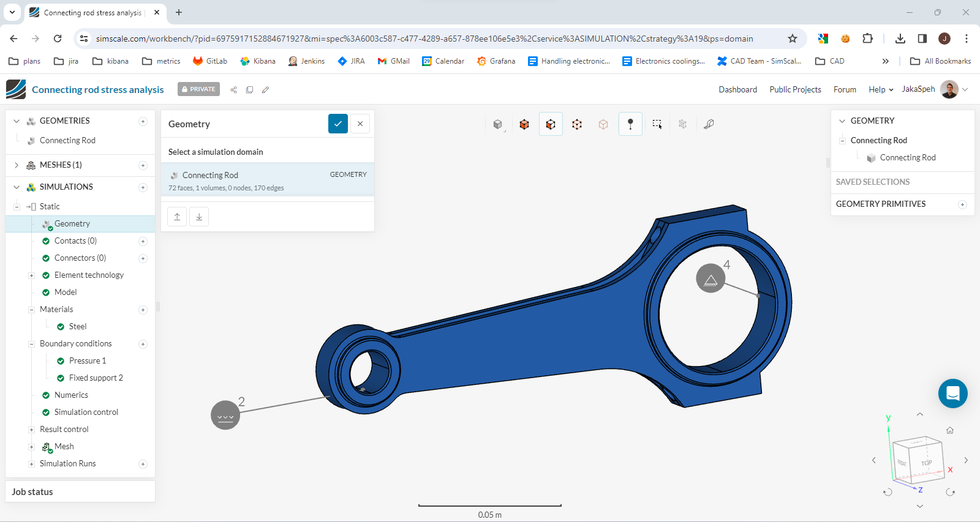Toggle select-faces mode in viewer toolbar
Screen dimensions: 980x522
(x=551, y=124)
